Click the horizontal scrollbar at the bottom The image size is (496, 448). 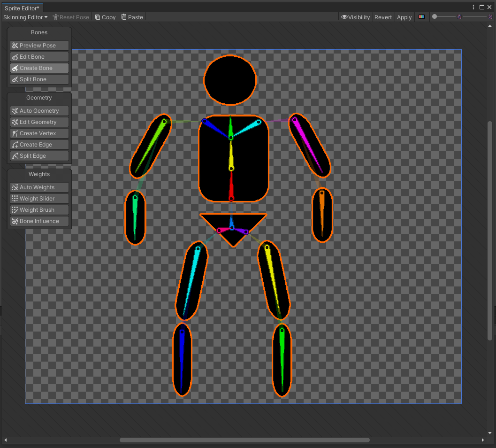point(244,440)
